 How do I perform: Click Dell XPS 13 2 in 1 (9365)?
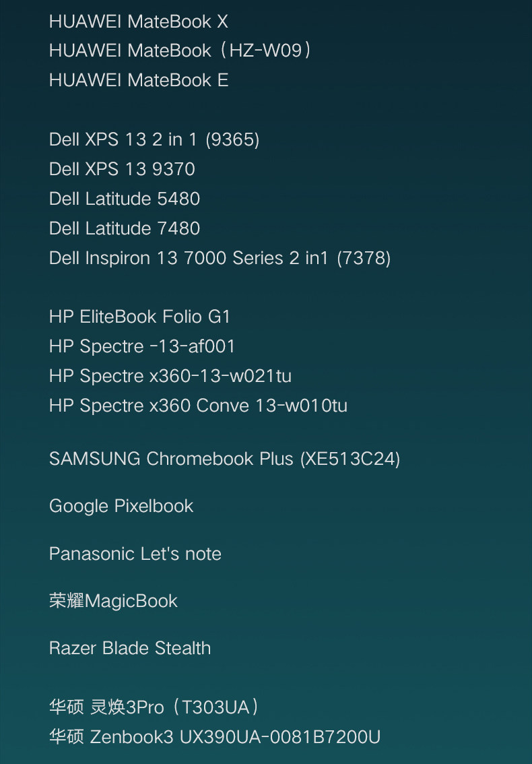154,140
